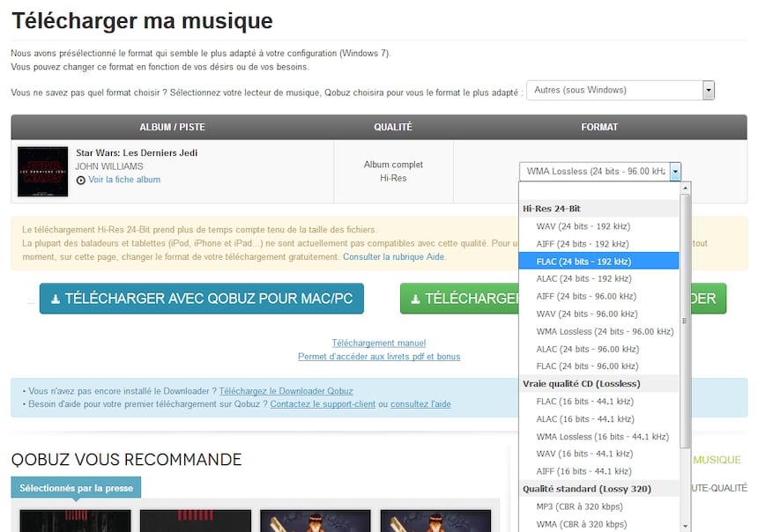This screenshot has height=532, width=758.
Task: Open third recommended album thumbnail
Action: 316,521
